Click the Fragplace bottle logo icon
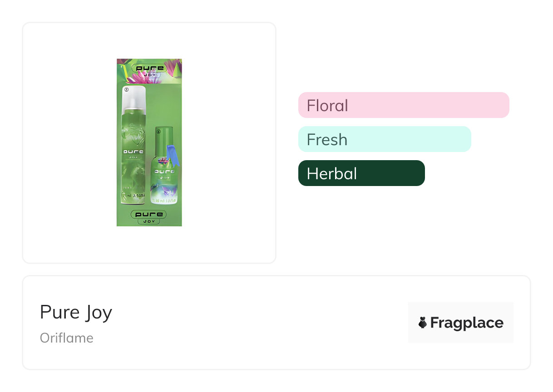 423,323
